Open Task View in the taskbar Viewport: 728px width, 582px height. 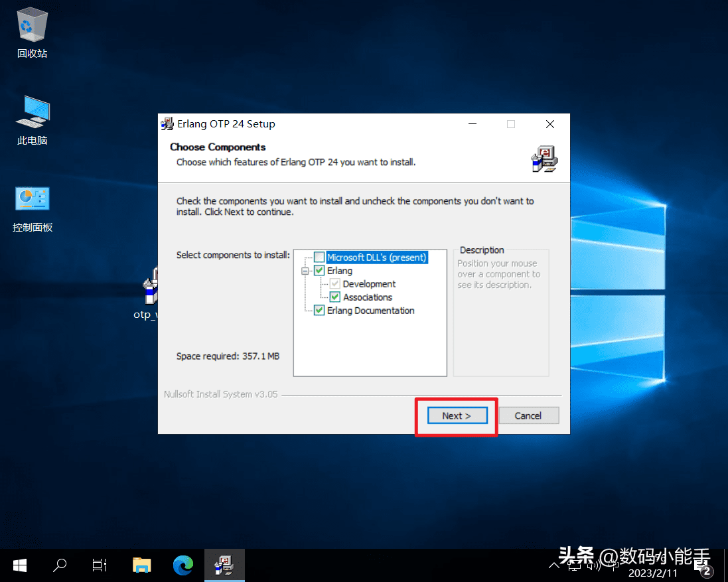100,565
